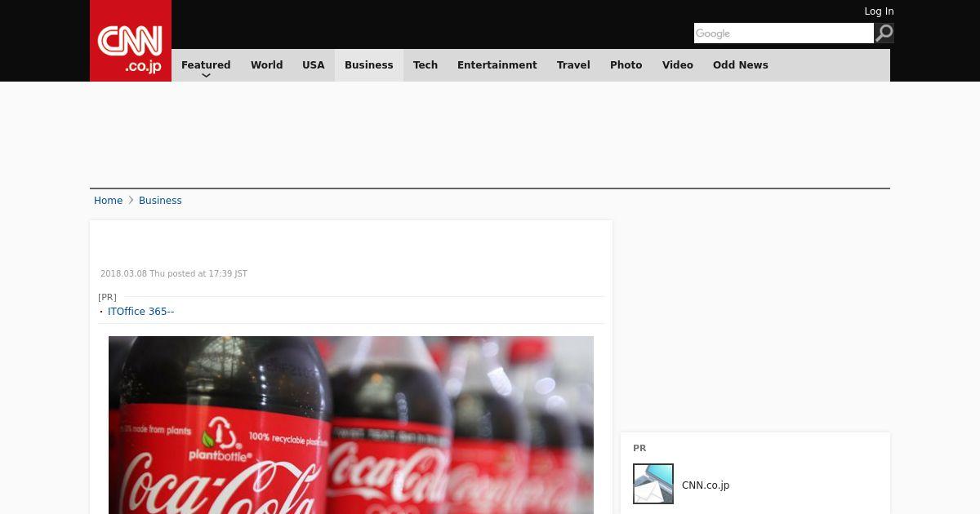The width and height of the screenshot is (980, 514).
Task: Open the CNN.co.jp PR text link
Action: [x=706, y=485]
